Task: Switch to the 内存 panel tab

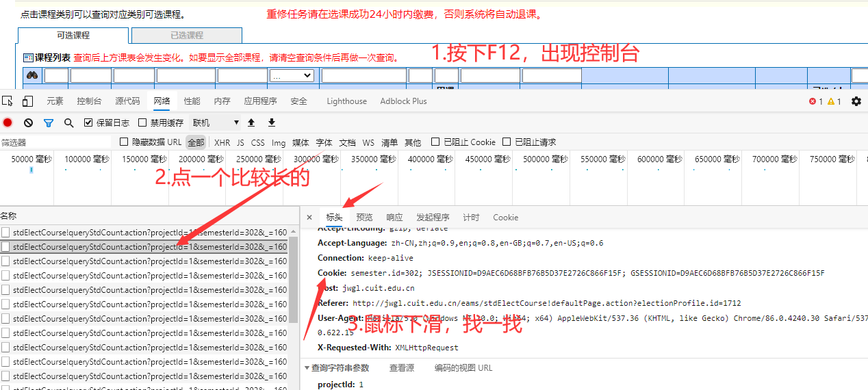Action: click(222, 101)
